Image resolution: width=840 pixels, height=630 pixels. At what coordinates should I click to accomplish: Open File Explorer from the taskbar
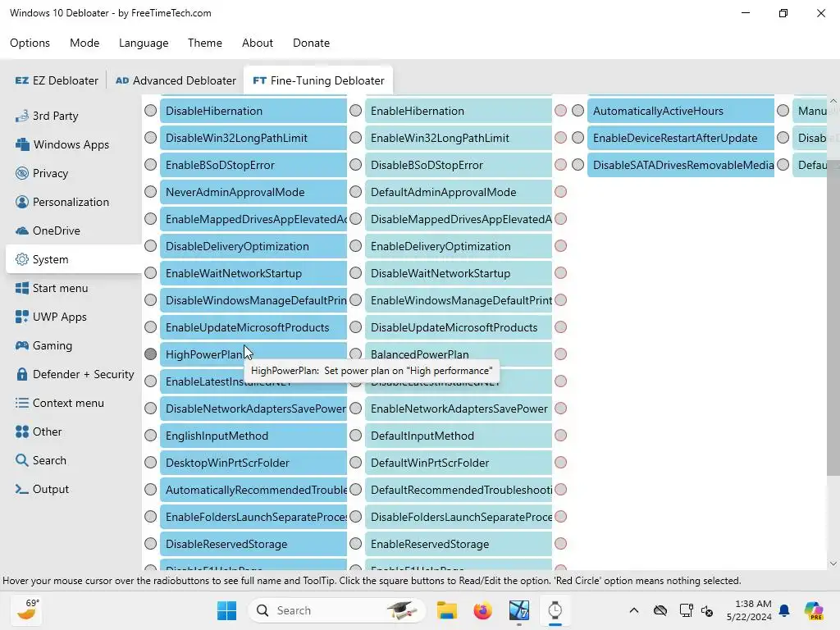coord(447,610)
